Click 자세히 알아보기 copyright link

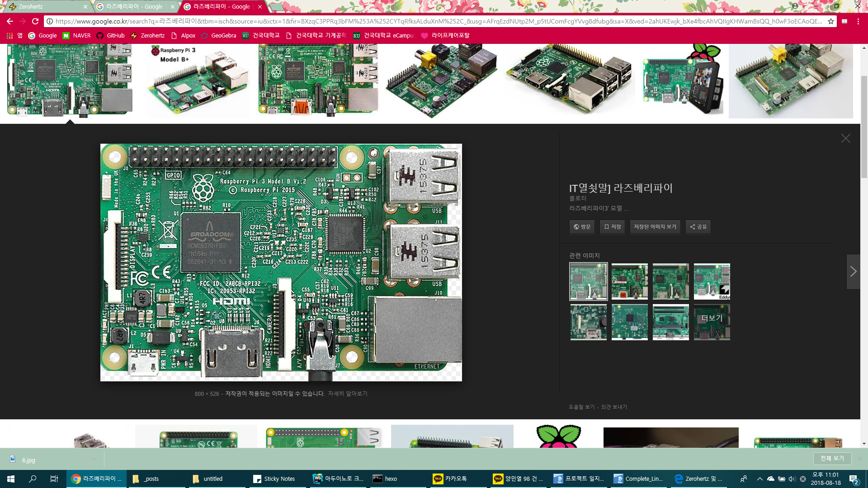click(x=348, y=394)
